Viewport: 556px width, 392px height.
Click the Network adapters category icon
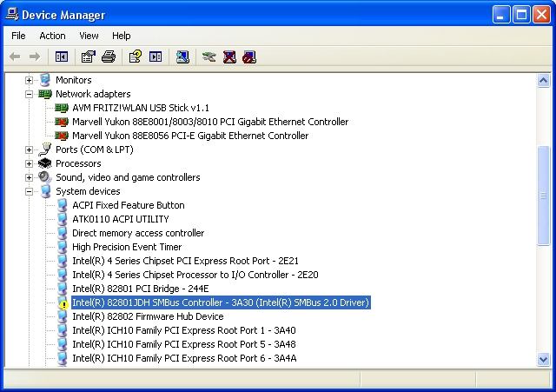pos(45,94)
